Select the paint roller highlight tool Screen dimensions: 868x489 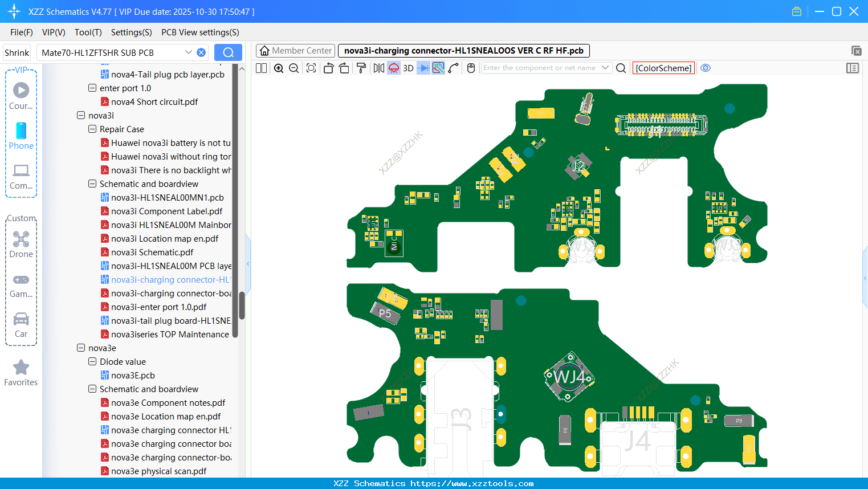tap(361, 68)
